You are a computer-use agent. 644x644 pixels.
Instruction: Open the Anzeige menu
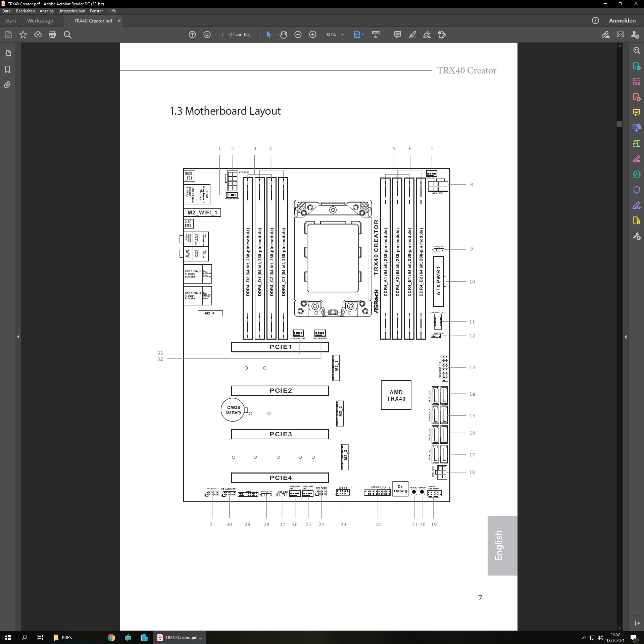pyautogui.click(x=47, y=11)
